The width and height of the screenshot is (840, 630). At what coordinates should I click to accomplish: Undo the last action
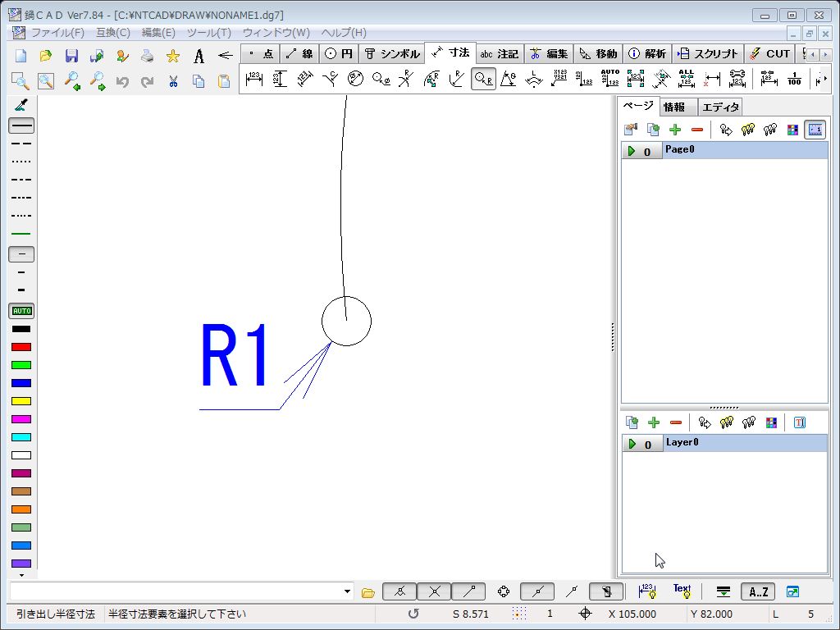[123, 81]
